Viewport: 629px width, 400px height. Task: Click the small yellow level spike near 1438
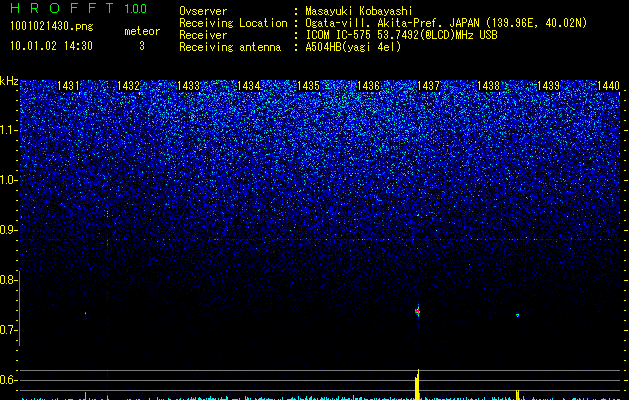[x=517, y=394]
